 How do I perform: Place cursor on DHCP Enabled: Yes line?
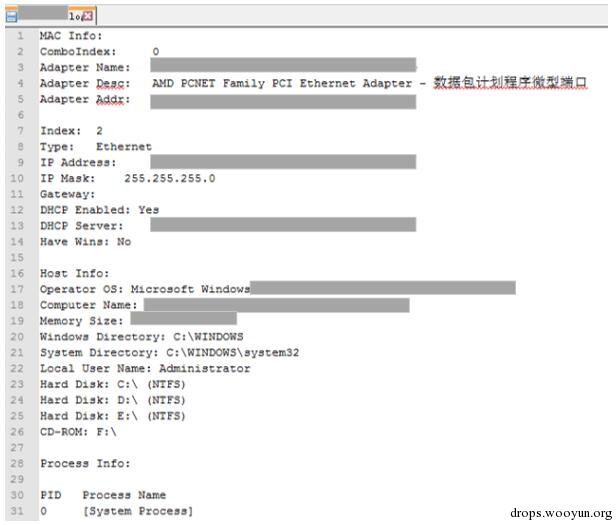100,210
